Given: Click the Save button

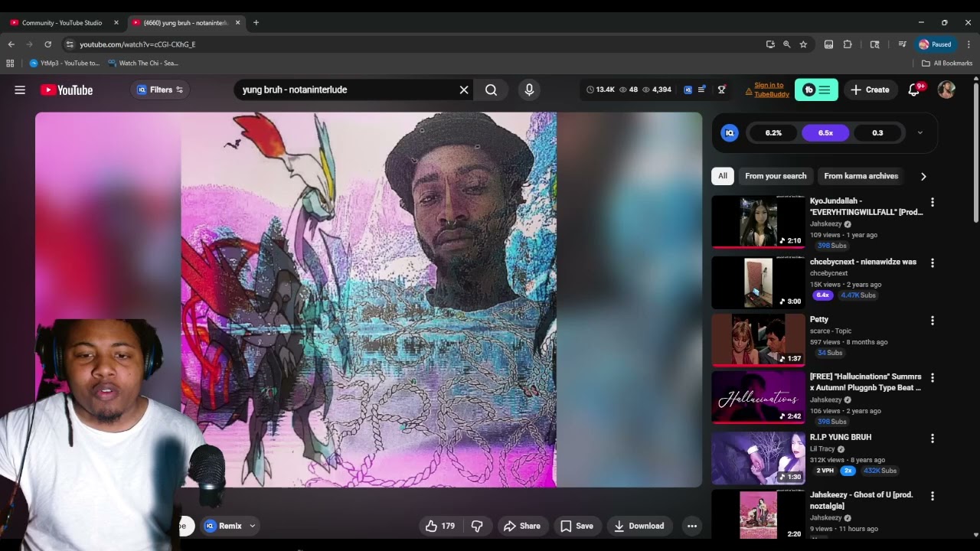Looking at the screenshot, I should 577,526.
